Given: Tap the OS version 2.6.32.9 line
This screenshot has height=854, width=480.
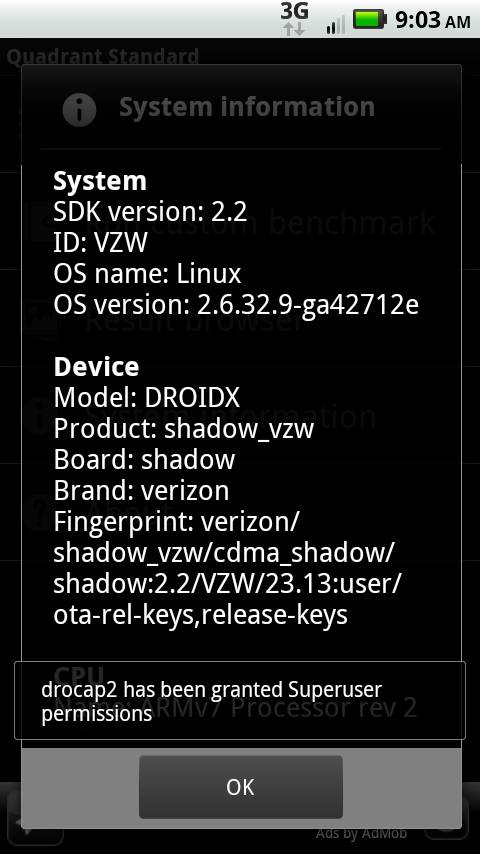Looking at the screenshot, I should pyautogui.click(x=236, y=306).
